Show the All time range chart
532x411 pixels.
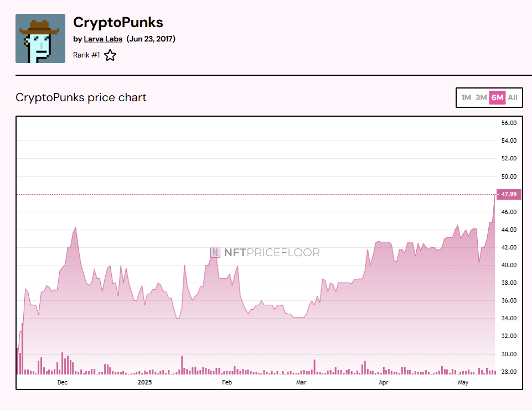[512, 98]
